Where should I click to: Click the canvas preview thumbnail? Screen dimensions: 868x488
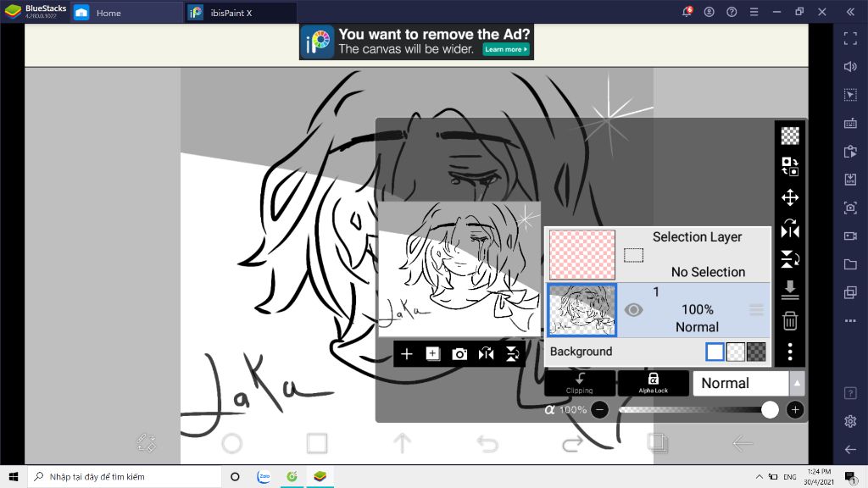point(459,269)
